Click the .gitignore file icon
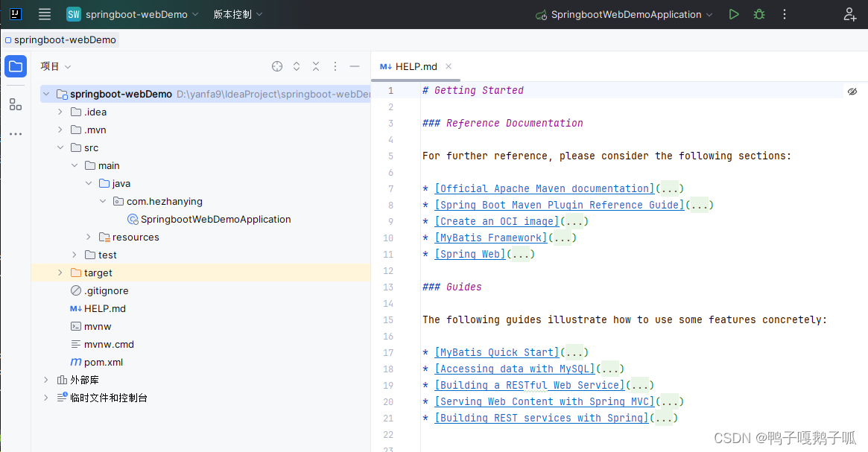The height and width of the screenshot is (452, 868). coord(76,290)
